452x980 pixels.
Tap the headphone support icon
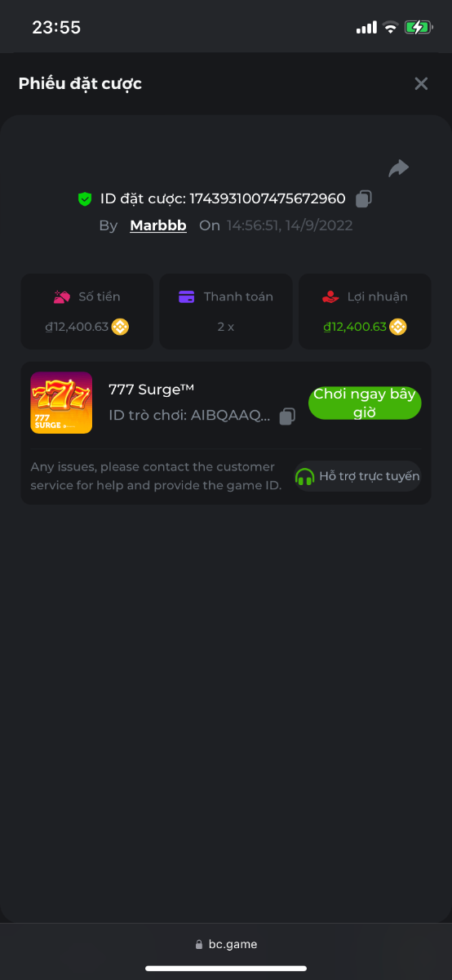click(304, 476)
